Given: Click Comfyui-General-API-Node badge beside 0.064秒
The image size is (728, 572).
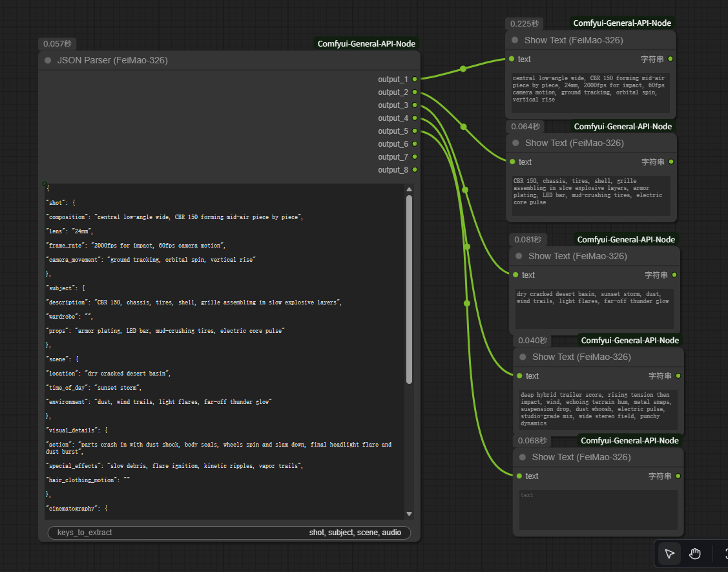Looking at the screenshot, I should [623, 127].
